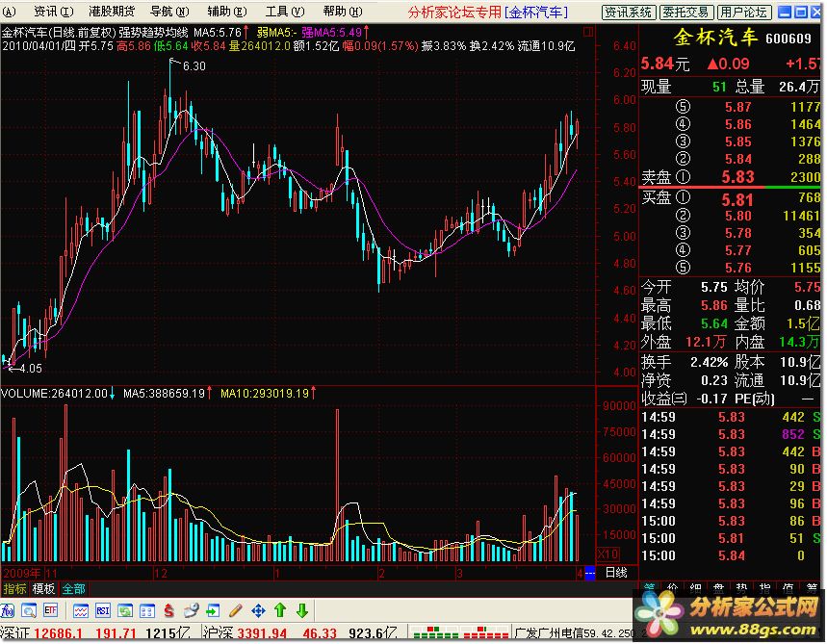Click the 4.05 low price marker

click(x=30, y=368)
